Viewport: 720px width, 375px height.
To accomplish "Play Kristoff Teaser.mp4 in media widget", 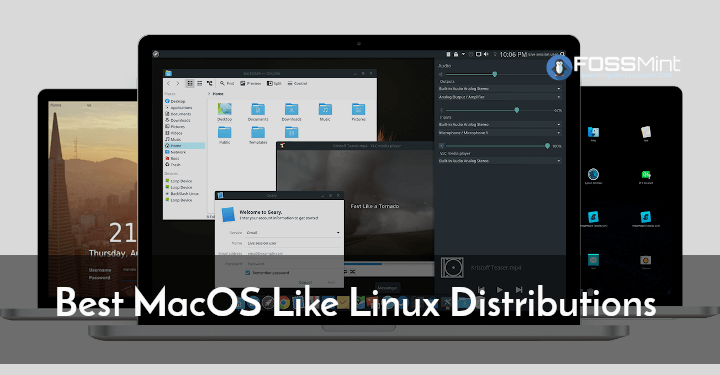I will pyautogui.click(x=500, y=289).
